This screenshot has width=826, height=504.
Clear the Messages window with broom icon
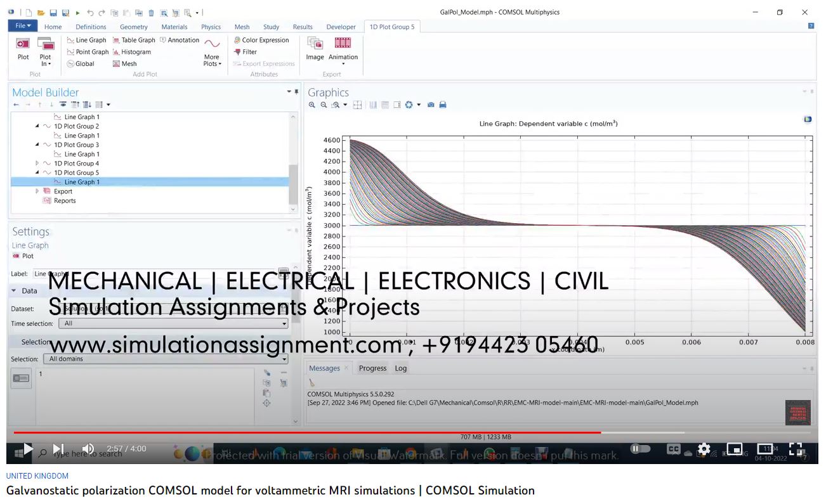click(312, 382)
